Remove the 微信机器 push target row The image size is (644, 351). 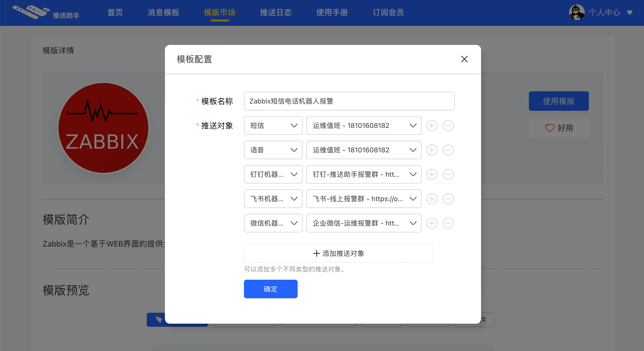[448, 223]
